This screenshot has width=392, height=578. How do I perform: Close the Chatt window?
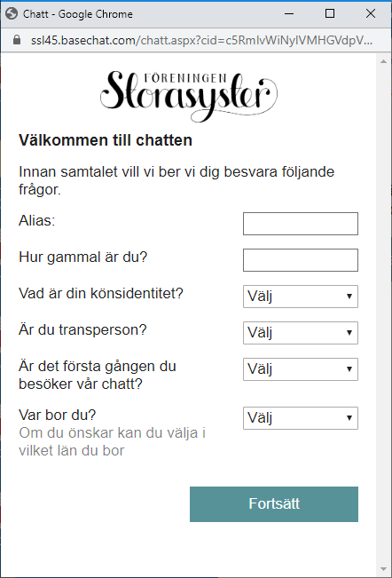coord(371,13)
